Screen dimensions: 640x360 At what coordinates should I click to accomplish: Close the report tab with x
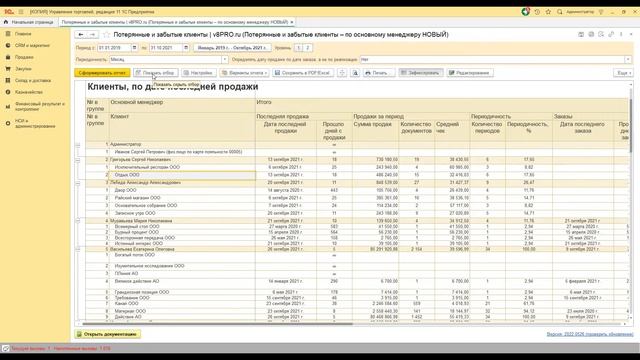pos(292,22)
